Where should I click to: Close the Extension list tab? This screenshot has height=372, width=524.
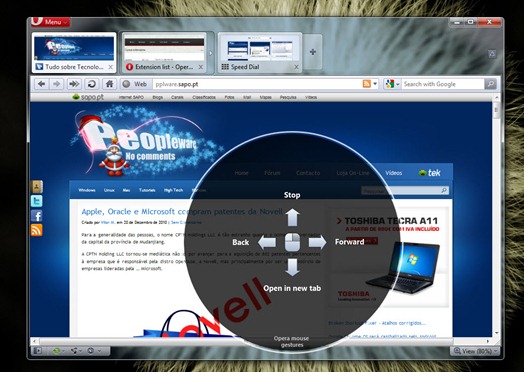pyautogui.click(x=201, y=67)
